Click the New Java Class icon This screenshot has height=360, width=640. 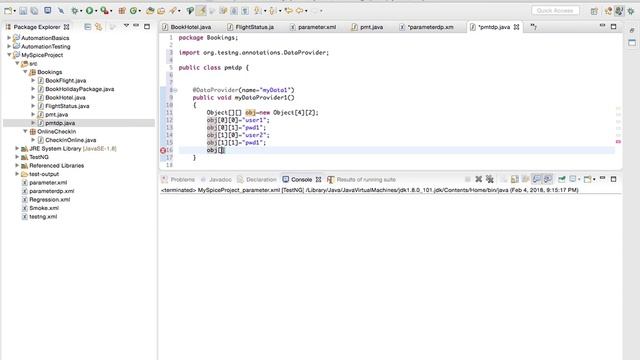pos(133,11)
